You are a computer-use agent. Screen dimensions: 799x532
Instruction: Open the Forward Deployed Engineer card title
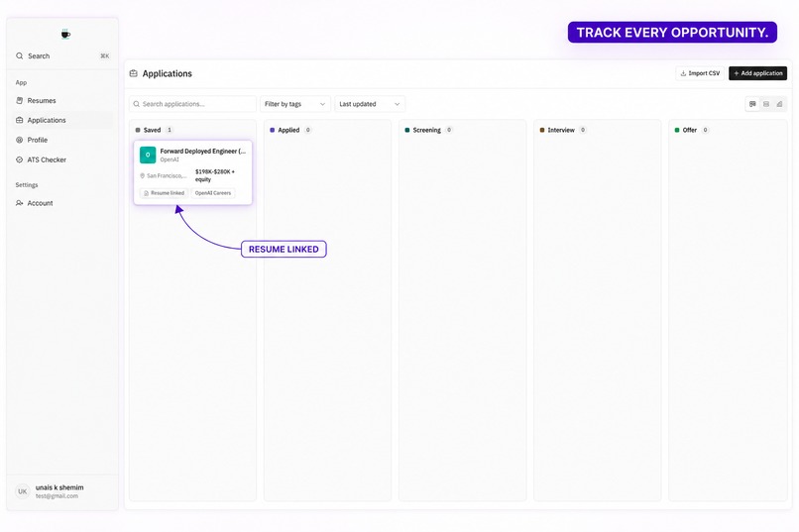tap(203, 152)
